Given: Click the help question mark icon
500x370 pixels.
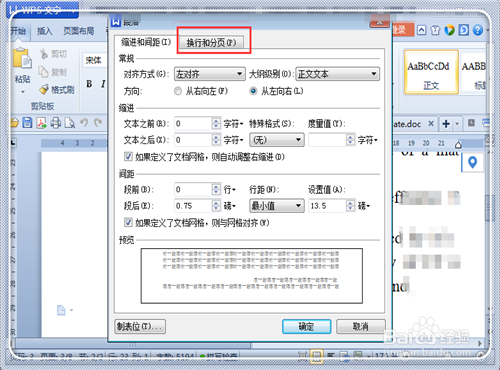Looking at the screenshot, I should [x=478, y=30].
